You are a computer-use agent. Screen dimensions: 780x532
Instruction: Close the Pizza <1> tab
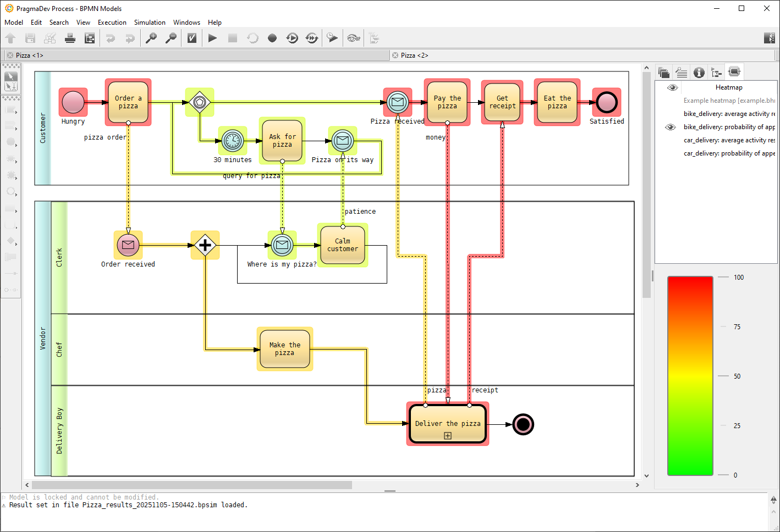click(10, 56)
